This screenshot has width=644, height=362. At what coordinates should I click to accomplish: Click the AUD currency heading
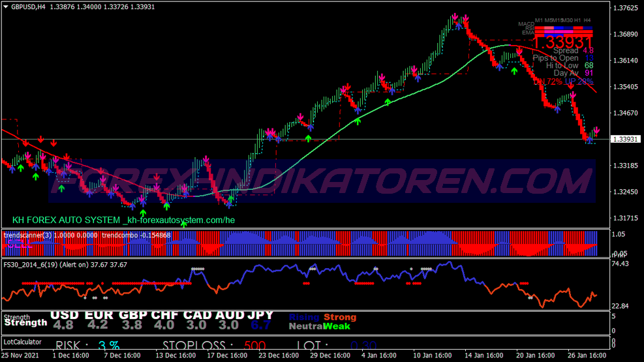[229, 315]
